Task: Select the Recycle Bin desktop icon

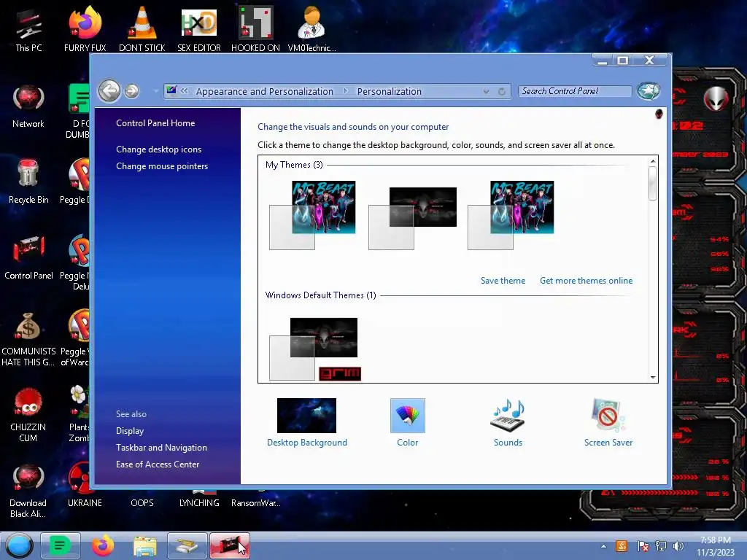Action: pyautogui.click(x=28, y=182)
